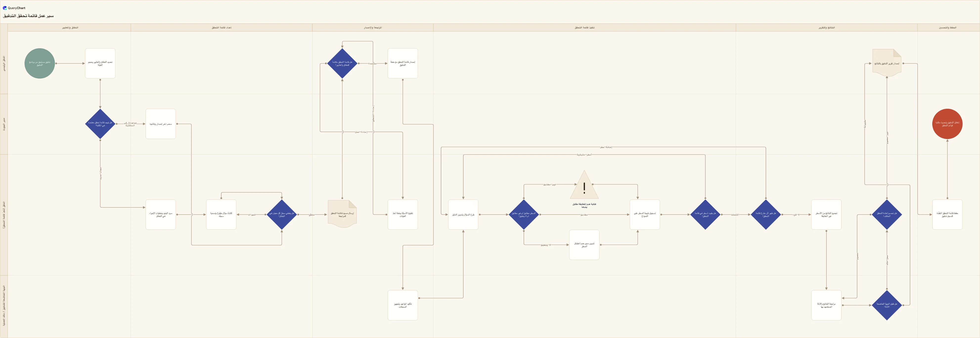Select process box 'كتابة سؤال مفتوح'
The height and width of the screenshot is (338, 980).
(221, 215)
